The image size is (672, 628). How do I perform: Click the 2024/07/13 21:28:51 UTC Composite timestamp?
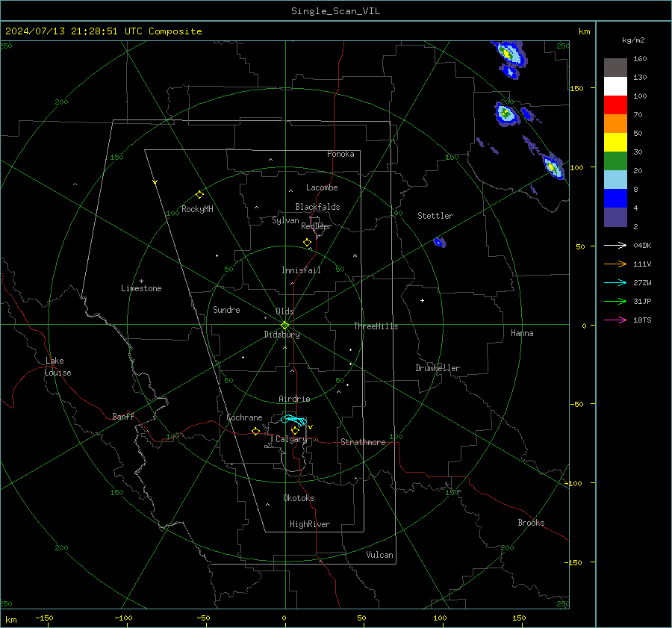(x=104, y=31)
